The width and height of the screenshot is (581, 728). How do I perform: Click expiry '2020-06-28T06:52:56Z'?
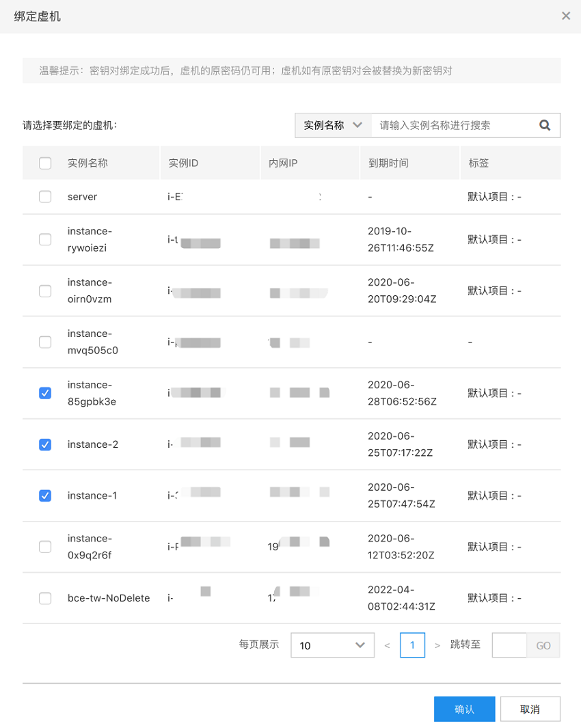pos(402,393)
